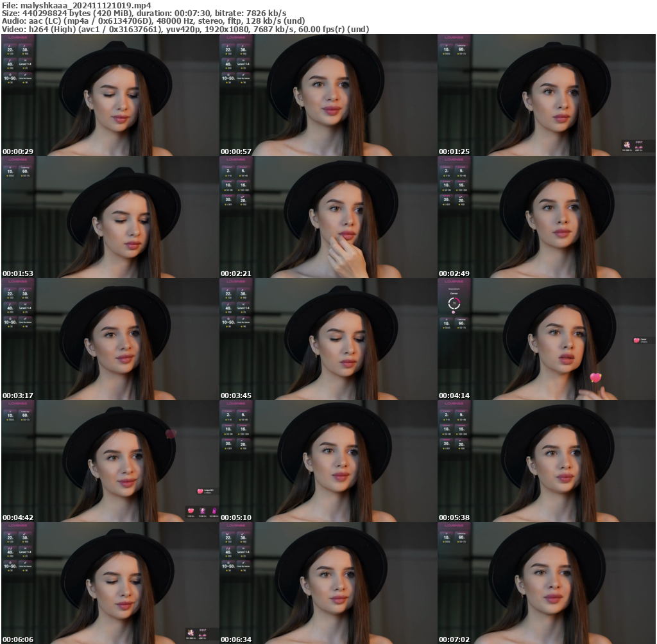This screenshot has width=657, height=644.
Task: Pick the random 10~50 vibration tile
Action: coord(10,78)
